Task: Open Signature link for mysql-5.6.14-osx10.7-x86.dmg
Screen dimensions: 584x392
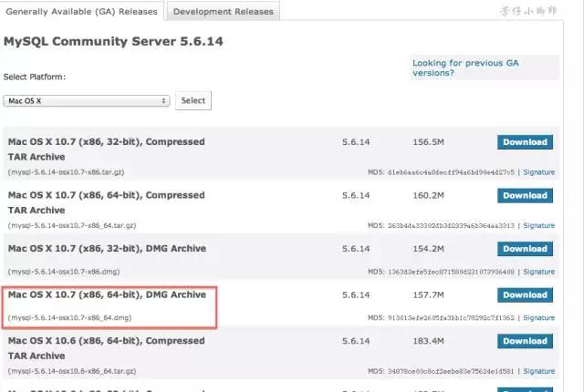Action: [x=538, y=272]
